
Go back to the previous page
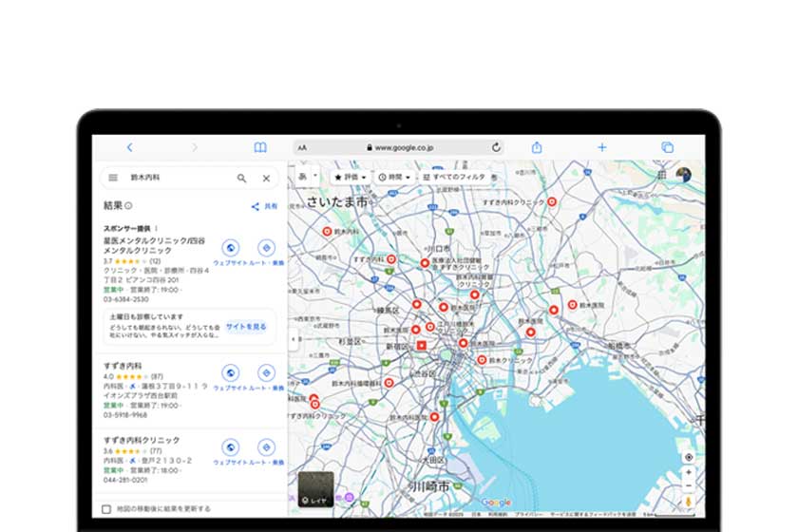pyautogui.click(x=129, y=147)
